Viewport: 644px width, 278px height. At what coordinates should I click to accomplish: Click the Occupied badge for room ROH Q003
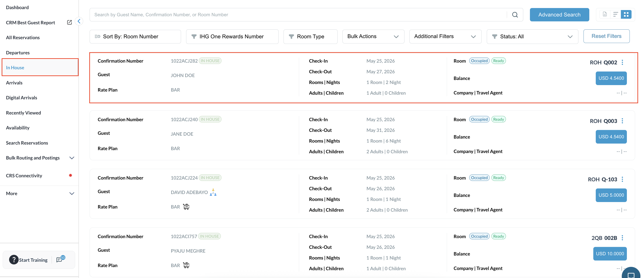pos(479,119)
